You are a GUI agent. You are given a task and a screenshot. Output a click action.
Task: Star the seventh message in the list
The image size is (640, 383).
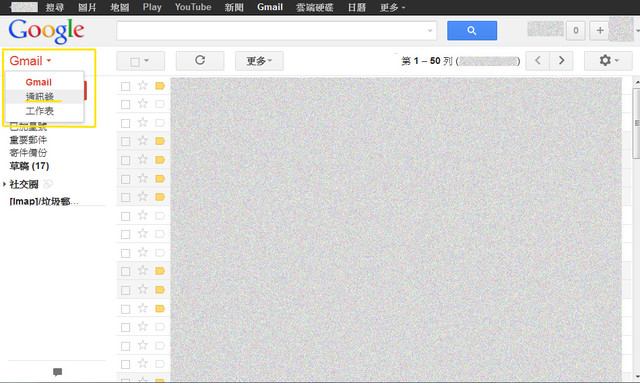pos(142,197)
